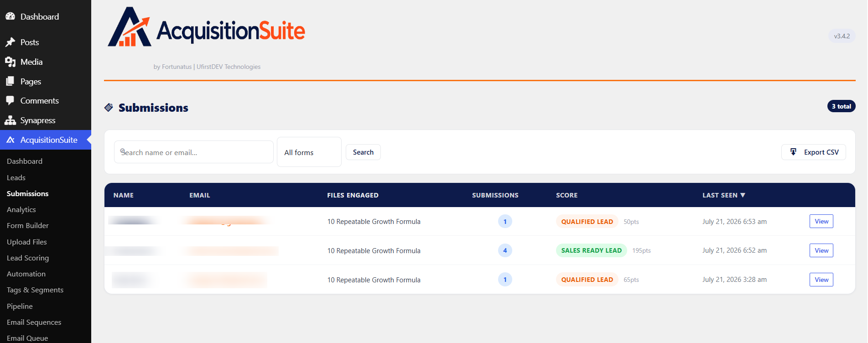Screen dimensions: 868x343
Task: Open the WordPress Dashboard gauge icon
Action: (x=10, y=16)
